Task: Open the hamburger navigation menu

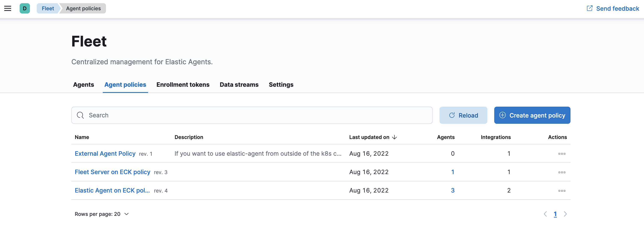Action: 8,9
